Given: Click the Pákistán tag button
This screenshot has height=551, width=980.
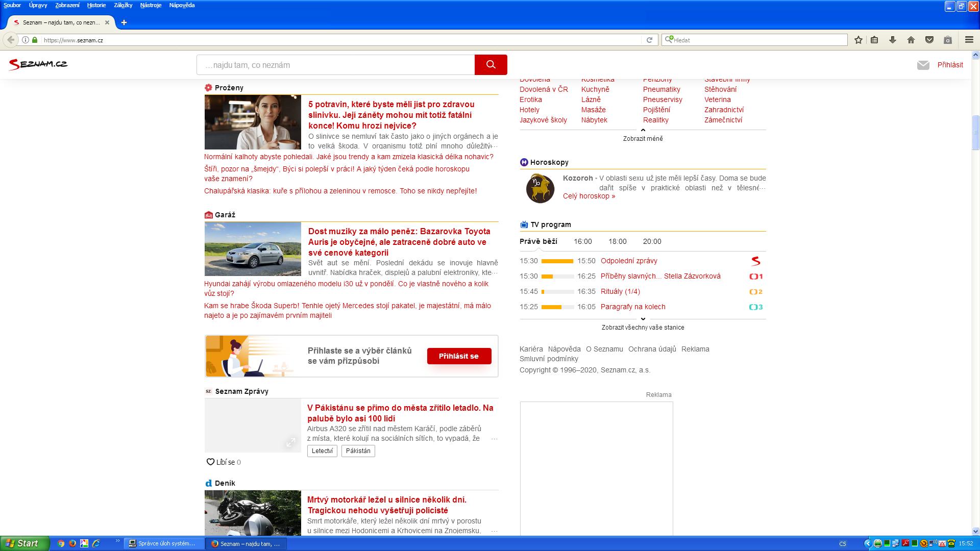Looking at the screenshot, I should (x=358, y=450).
